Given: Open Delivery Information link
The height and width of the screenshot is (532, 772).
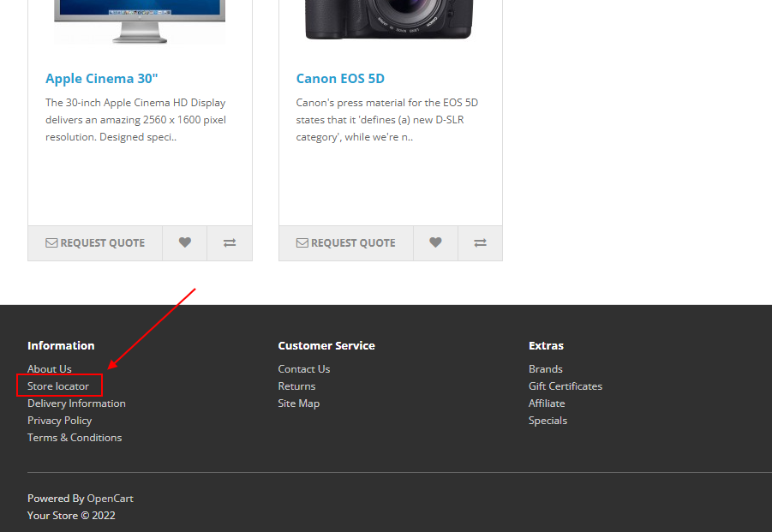Looking at the screenshot, I should [x=76, y=403].
